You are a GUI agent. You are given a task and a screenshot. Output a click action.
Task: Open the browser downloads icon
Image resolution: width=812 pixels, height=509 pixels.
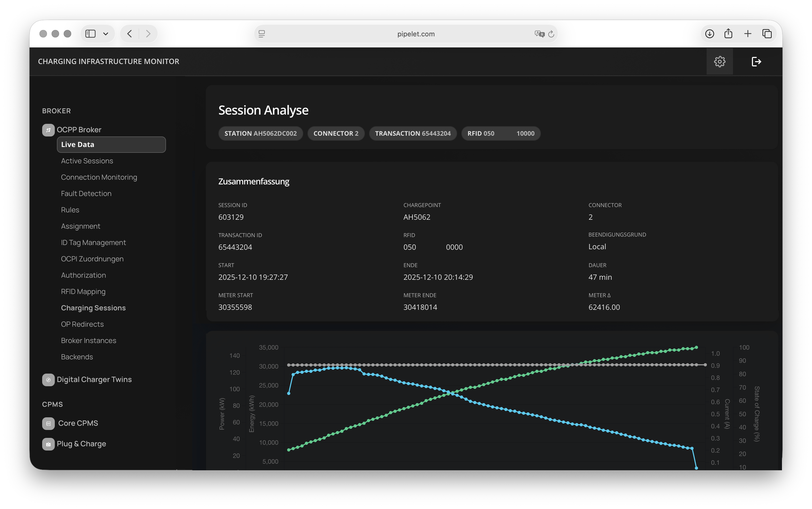(709, 34)
